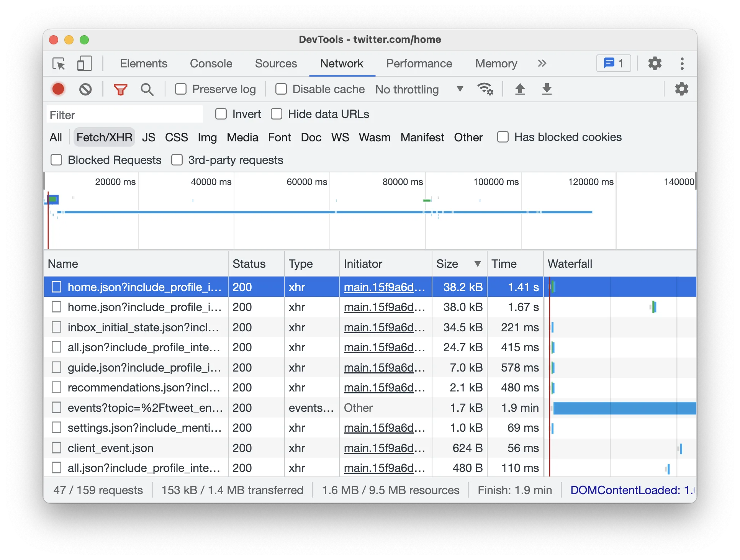This screenshot has height=560, width=740.
Task: Select the recommendations.json request row
Action: point(370,387)
